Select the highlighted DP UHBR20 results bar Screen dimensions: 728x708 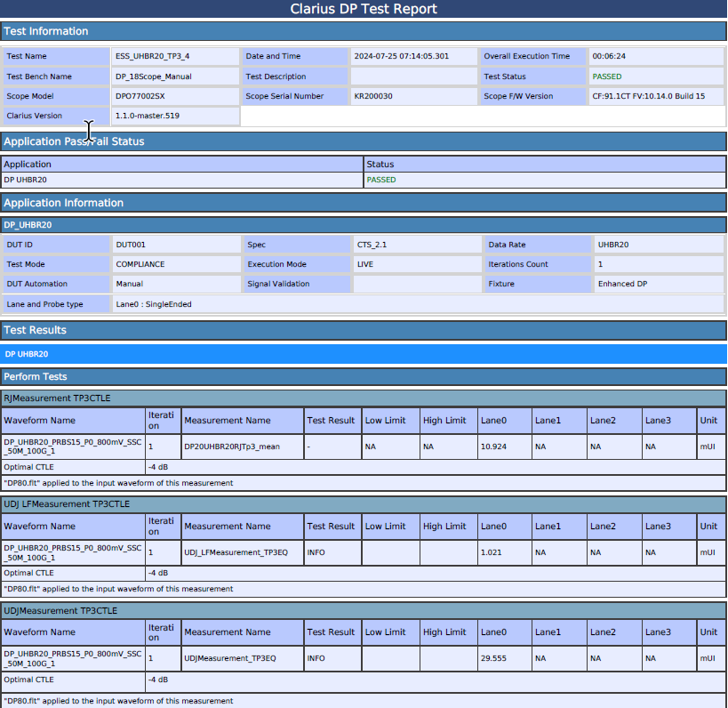(27, 354)
